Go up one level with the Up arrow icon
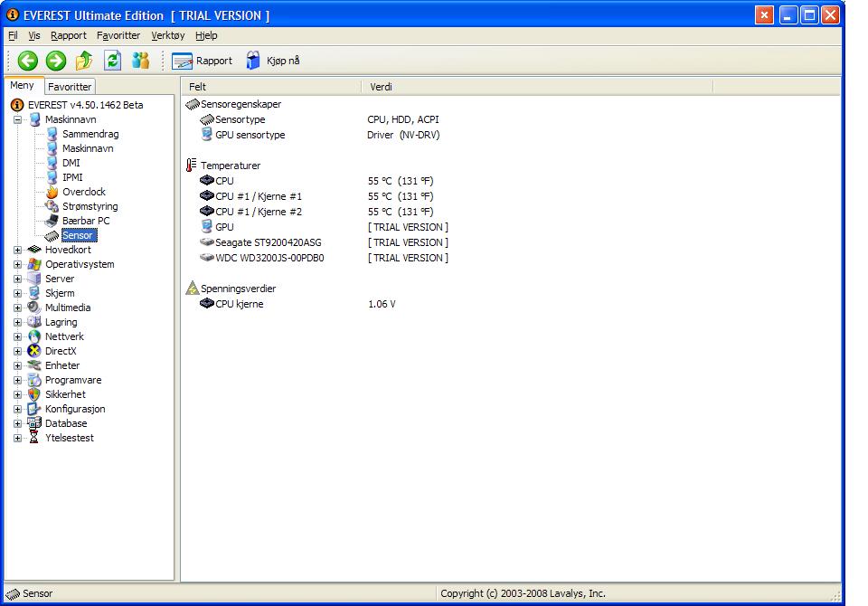 click(x=84, y=60)
